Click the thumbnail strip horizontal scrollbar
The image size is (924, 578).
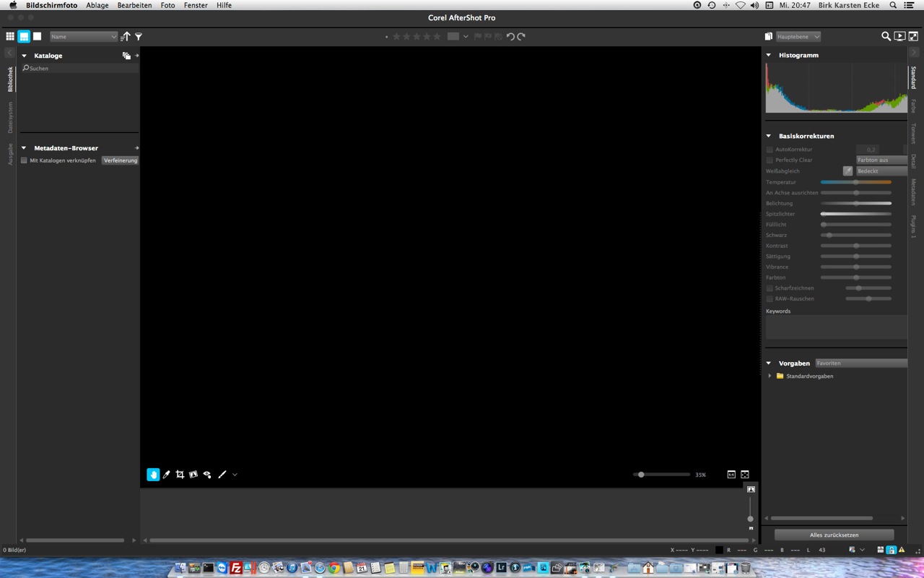coord(448,540)
